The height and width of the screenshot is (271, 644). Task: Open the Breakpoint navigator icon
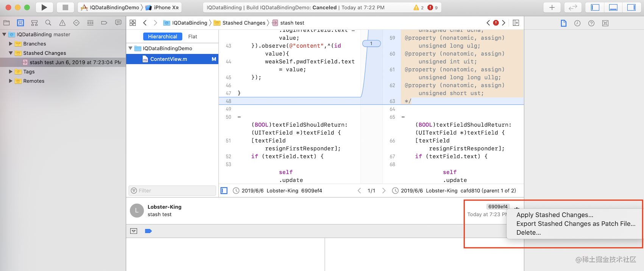pos(104,23)
